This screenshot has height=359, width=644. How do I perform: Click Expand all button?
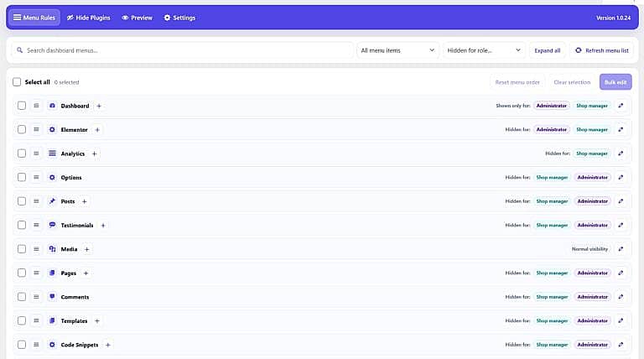(547, 50)
